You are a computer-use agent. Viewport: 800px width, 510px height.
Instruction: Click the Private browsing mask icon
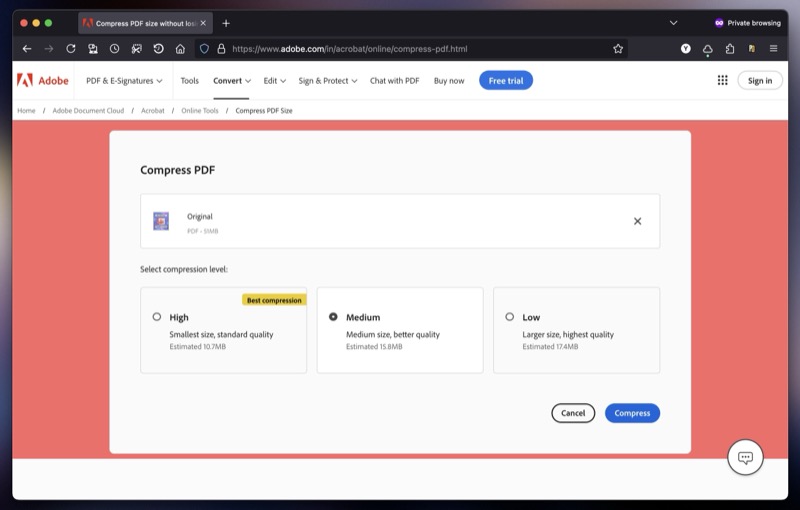tap(719, 23)
